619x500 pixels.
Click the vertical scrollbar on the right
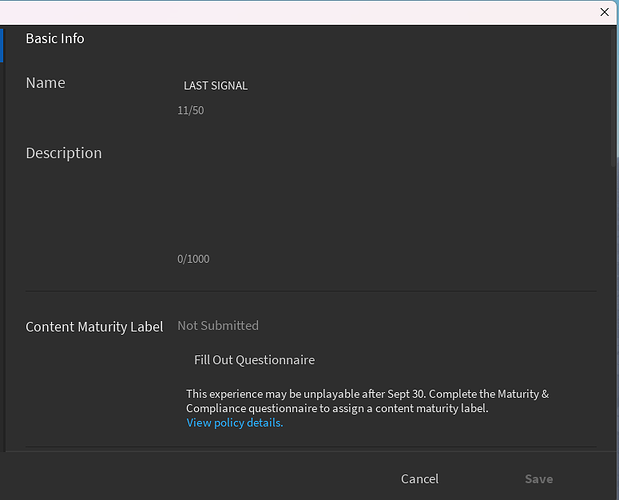tap(614, 99)
